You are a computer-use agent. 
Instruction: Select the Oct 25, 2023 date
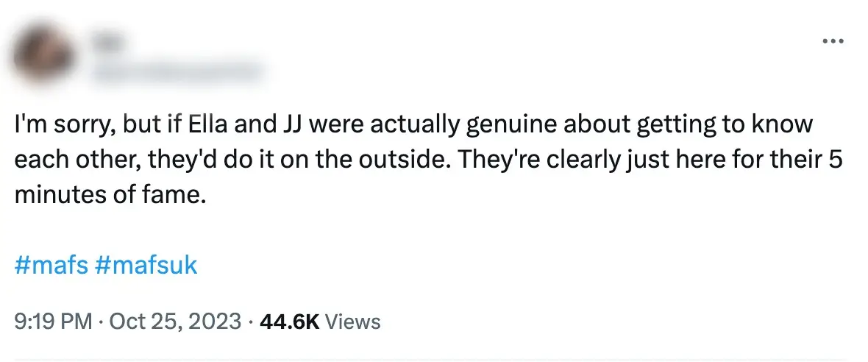(174, 322)
